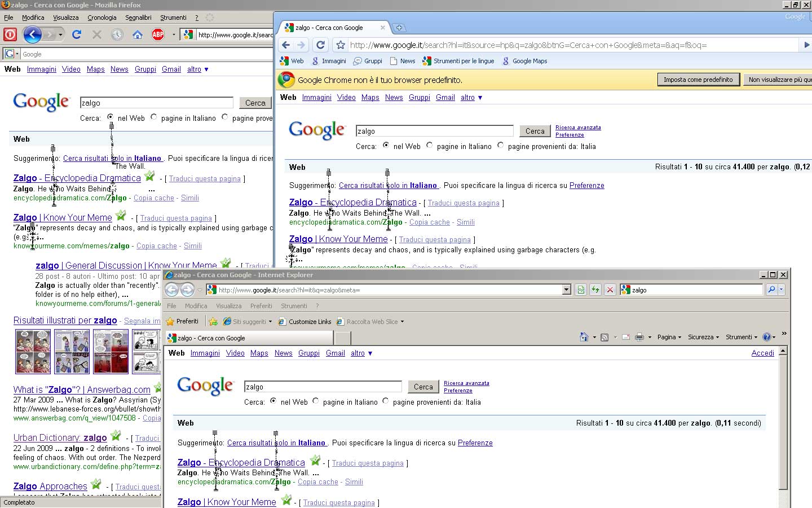Screen dimensions: 812x508
Task: Close the Chrome zalgo tab
Action: pyautogui.click(x=383, y=27)
